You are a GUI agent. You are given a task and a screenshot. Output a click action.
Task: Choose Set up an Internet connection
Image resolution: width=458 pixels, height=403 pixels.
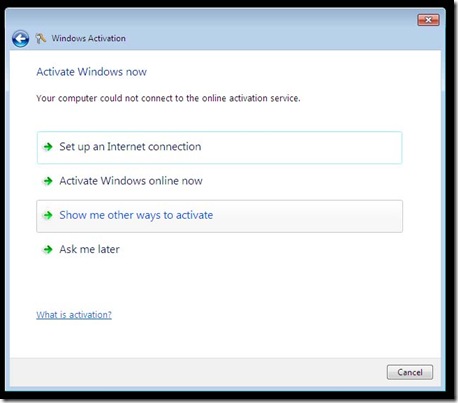219,147
